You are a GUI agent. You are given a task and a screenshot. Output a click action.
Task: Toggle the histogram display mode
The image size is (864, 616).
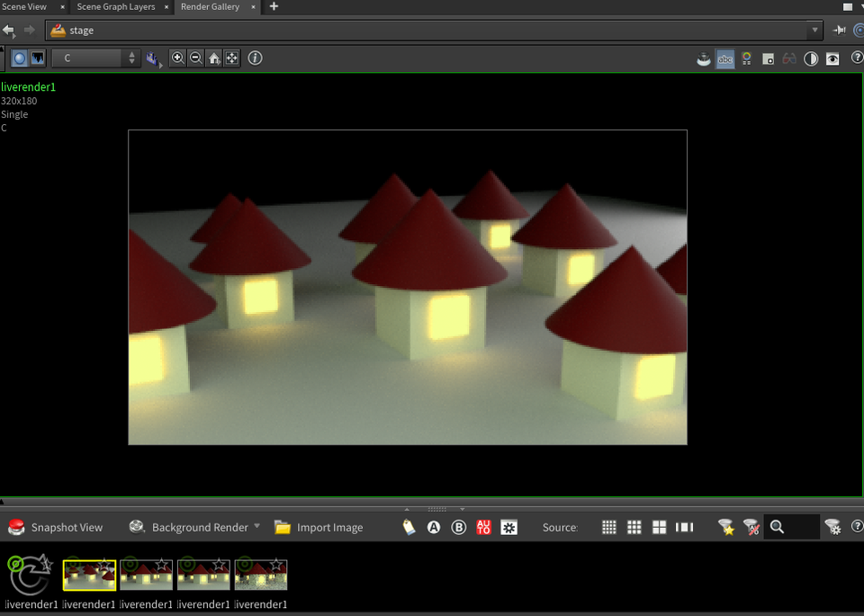[38, 58]
